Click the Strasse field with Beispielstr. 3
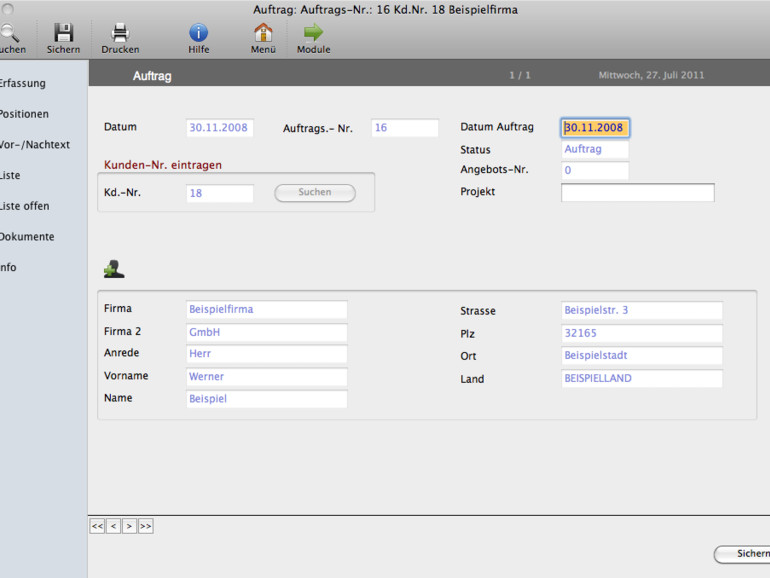 641,310
